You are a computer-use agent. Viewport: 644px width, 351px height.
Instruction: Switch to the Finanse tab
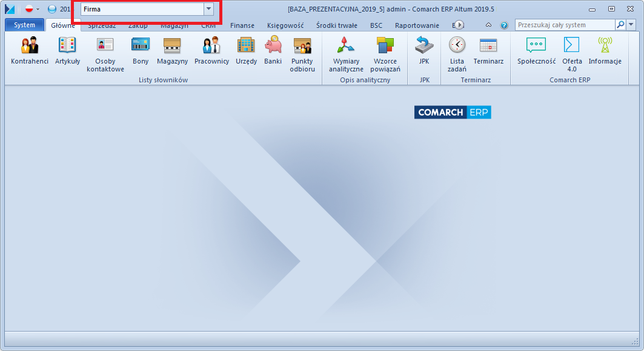pos(242,25)
